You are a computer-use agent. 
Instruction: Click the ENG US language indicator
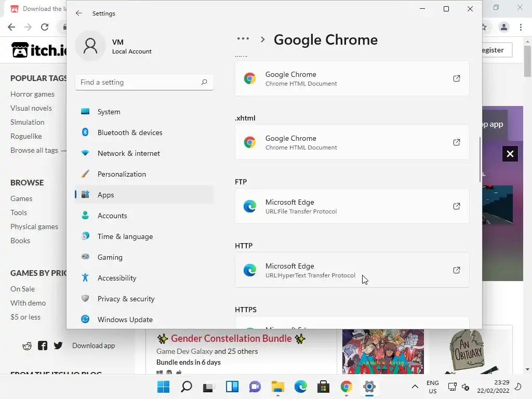coord(433,387)
